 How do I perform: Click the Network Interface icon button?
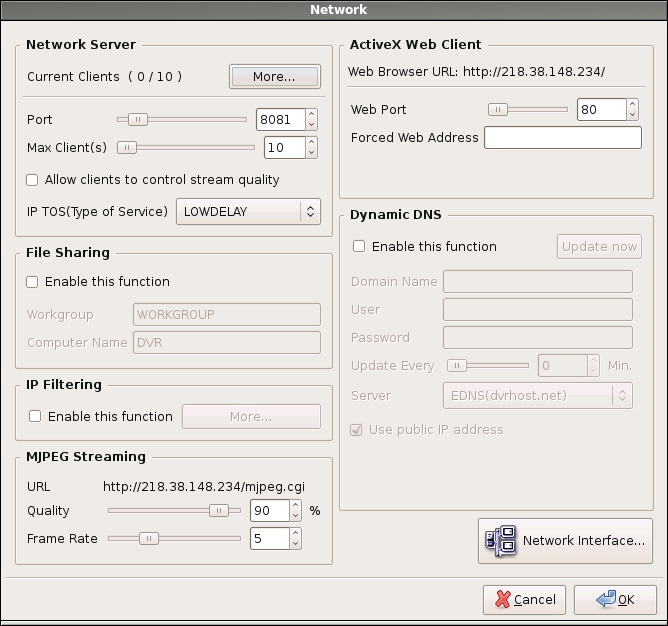[x=500, y=541]
